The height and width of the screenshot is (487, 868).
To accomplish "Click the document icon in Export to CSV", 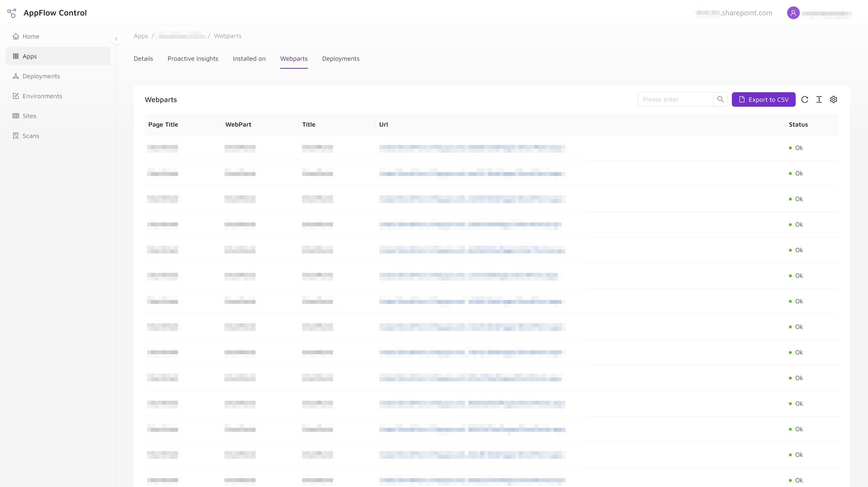I will click(742, 99).
